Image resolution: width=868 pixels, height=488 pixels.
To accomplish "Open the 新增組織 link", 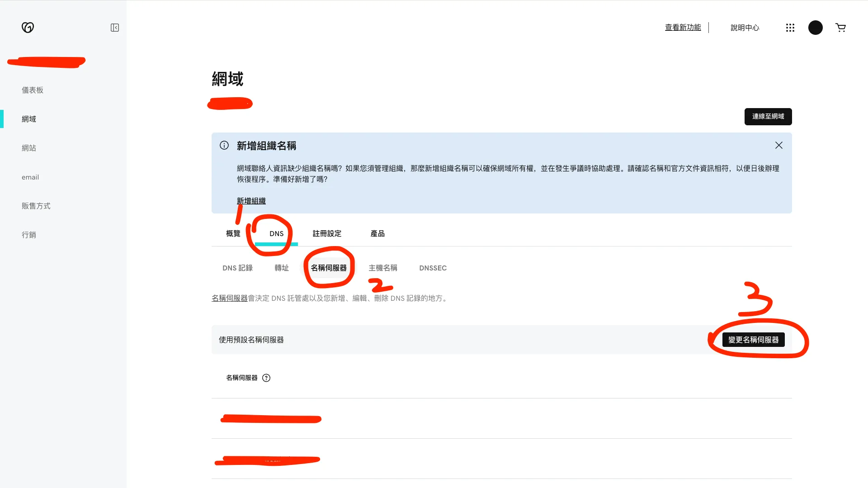I will tap(251, 200).
